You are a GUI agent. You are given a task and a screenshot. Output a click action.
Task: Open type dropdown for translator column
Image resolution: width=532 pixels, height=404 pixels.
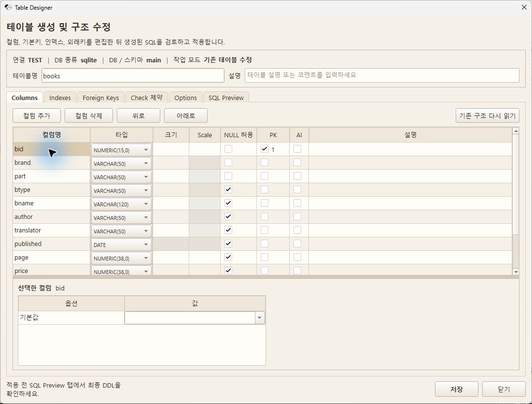(121, 231)
